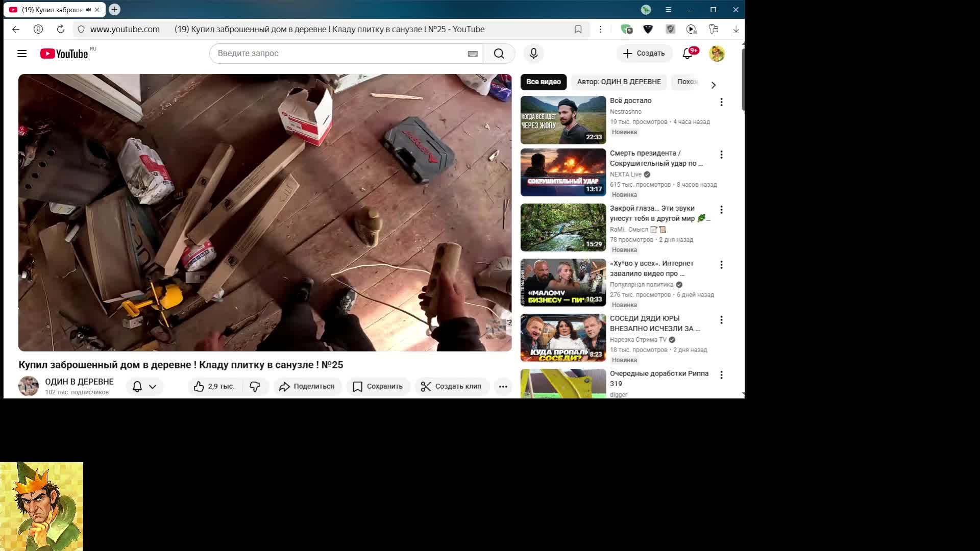Click the 'Поделиться' share button
The image size is (980, 551).
coord(307,386)
